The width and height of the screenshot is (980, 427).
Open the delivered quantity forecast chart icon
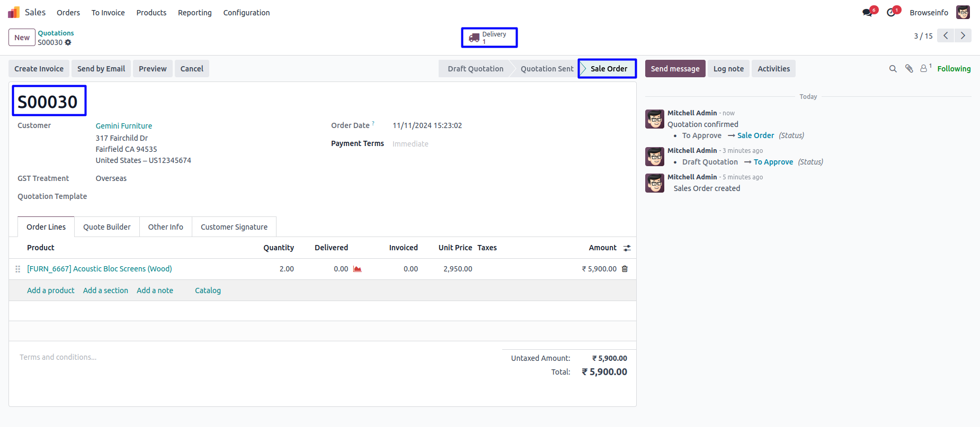coord(358,269)
